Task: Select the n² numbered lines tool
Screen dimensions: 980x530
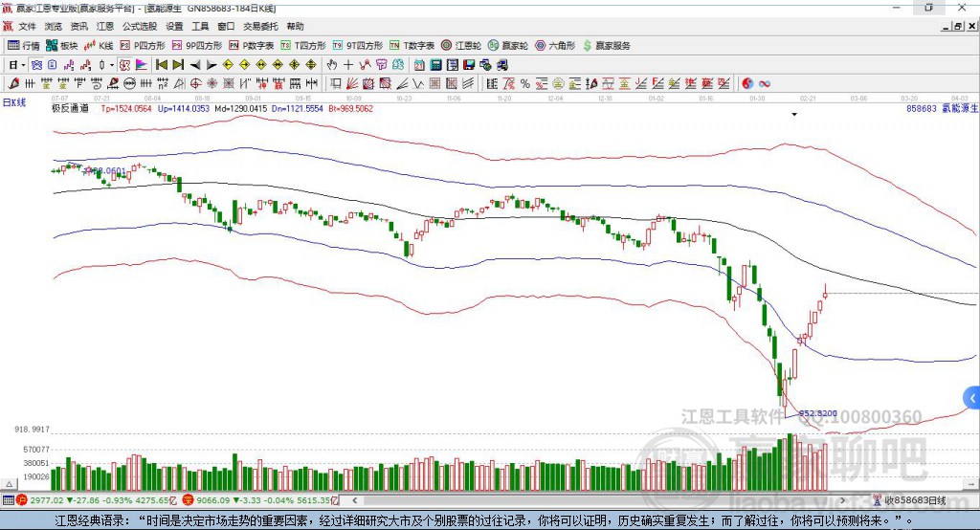Action: 163,84
